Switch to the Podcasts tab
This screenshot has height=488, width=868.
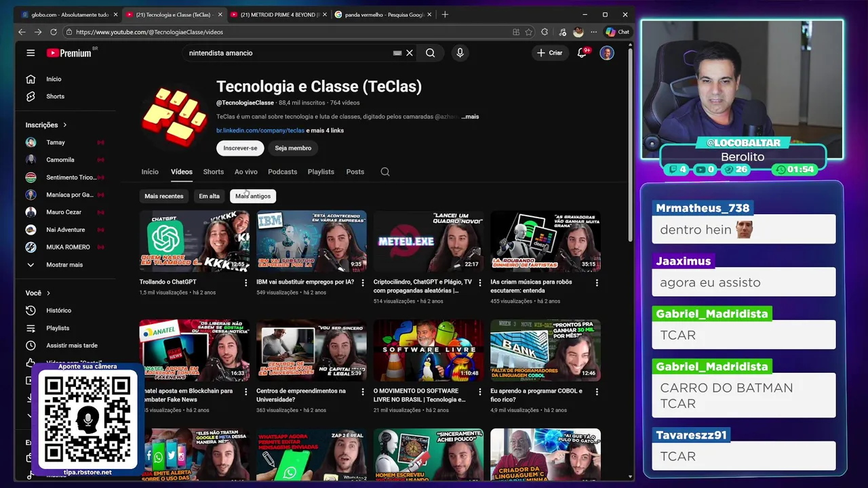coord(282,171)
